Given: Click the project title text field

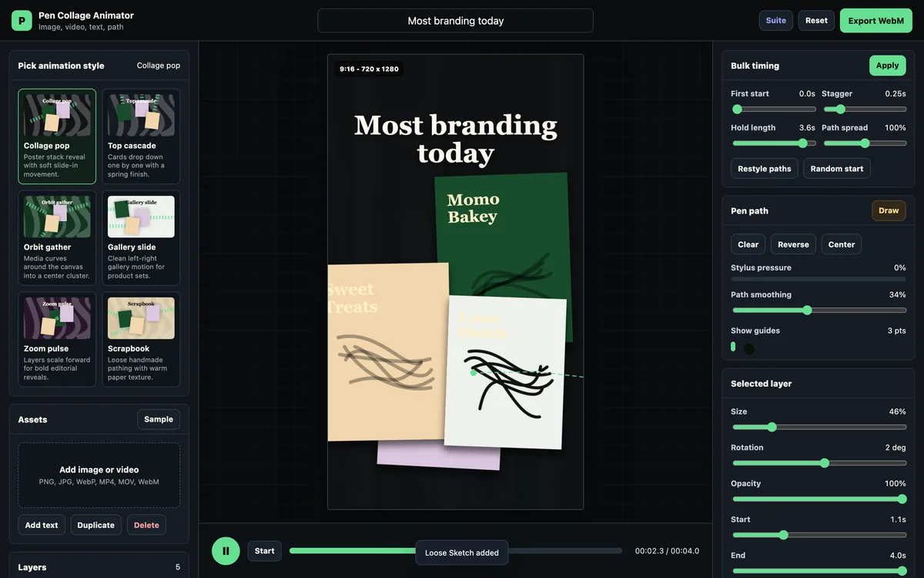Looking at the screenshot, I should pos(456,21).
